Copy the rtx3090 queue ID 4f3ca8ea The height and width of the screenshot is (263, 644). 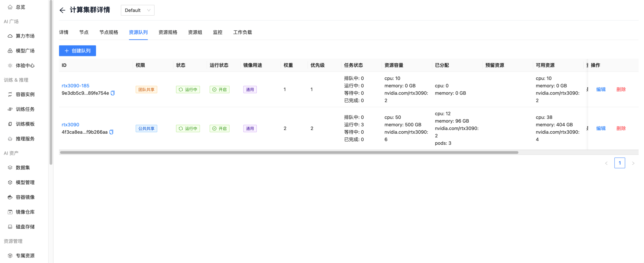(x=111, y=132)
